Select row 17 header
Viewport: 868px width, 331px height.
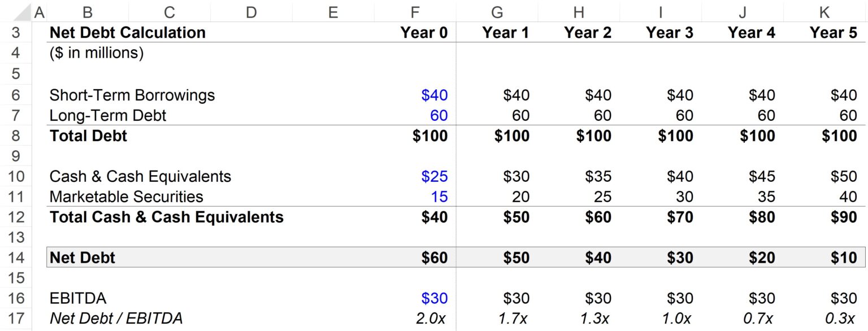17,318
